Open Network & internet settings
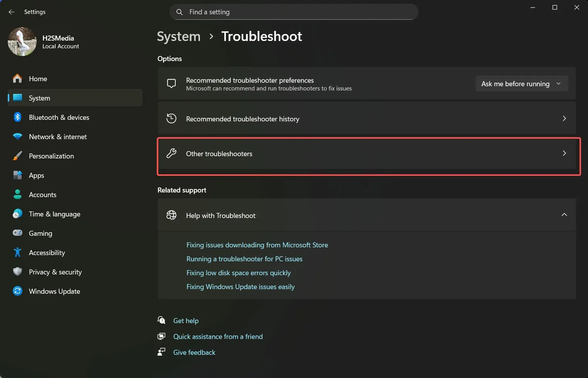 pyautogui.click(x=75, y=136)
